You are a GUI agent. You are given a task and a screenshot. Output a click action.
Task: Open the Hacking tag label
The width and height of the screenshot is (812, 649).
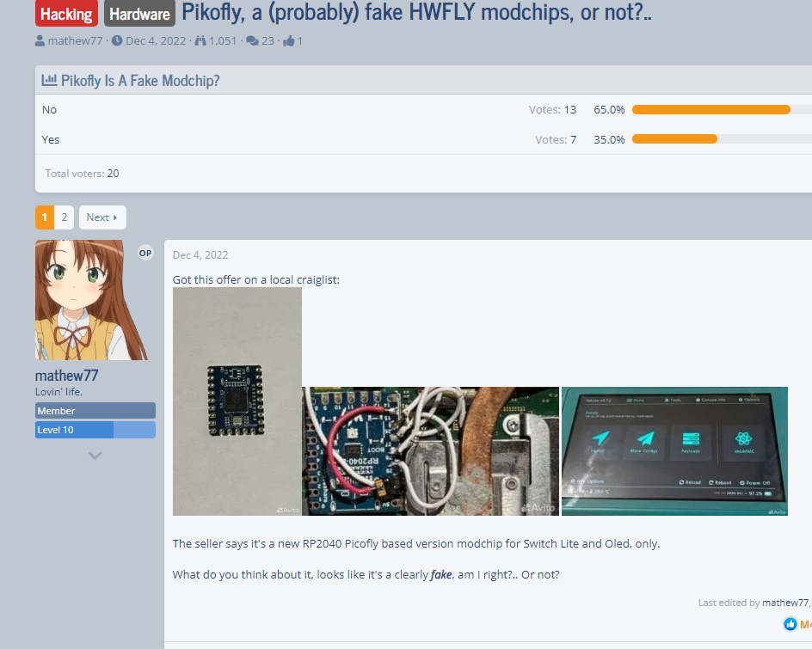pyautogui.click(x=66, y=14)
